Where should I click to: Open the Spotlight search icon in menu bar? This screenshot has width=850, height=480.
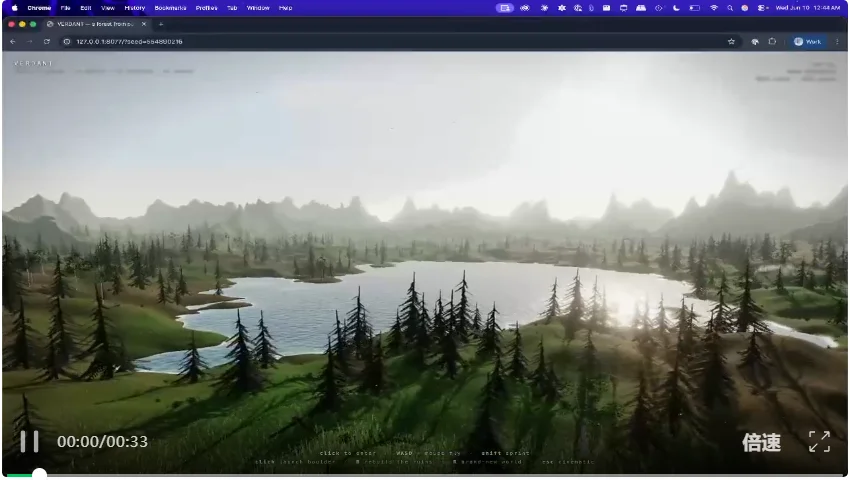coord(730,8)
